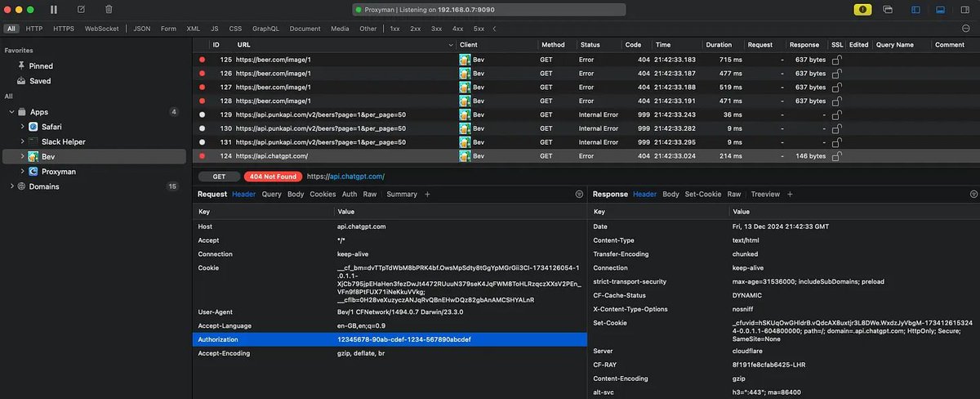Viewport: 980px width, 399px height.
Task: Select request row with ID 128
Action: coord(586,101)
